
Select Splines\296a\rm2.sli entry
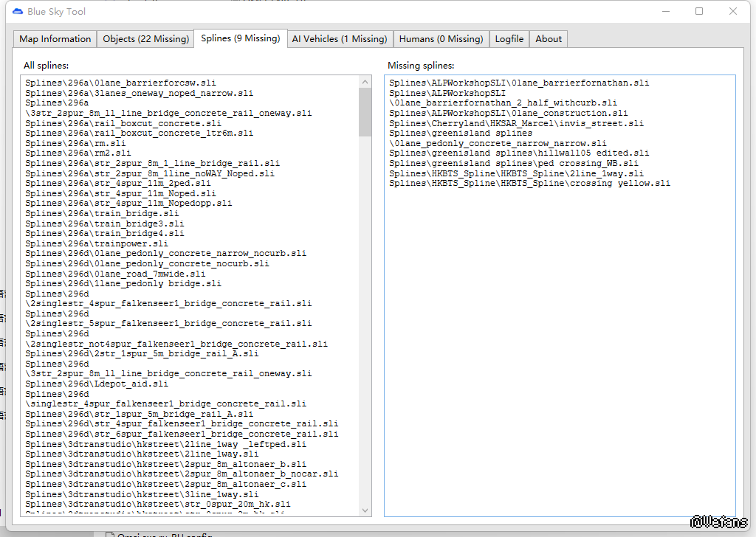pos(78,153)
